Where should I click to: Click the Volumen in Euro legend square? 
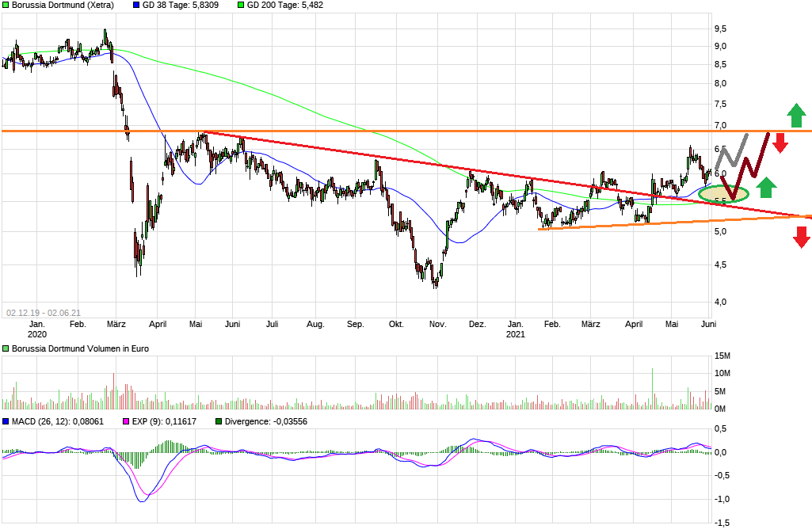6,349
